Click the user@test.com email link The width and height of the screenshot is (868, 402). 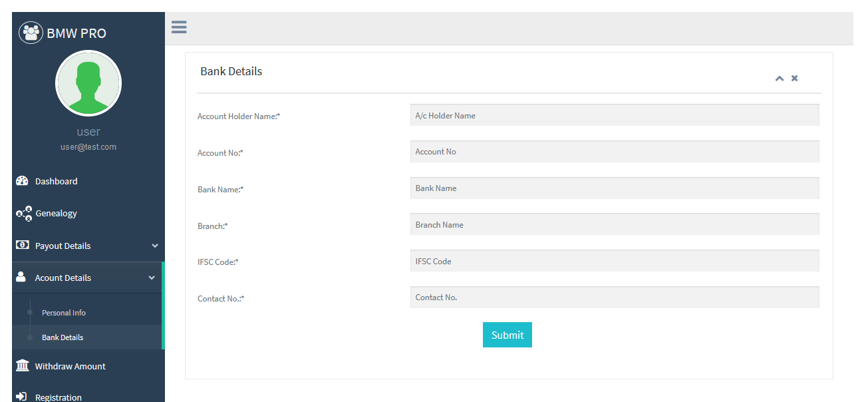tap(88, 147)
